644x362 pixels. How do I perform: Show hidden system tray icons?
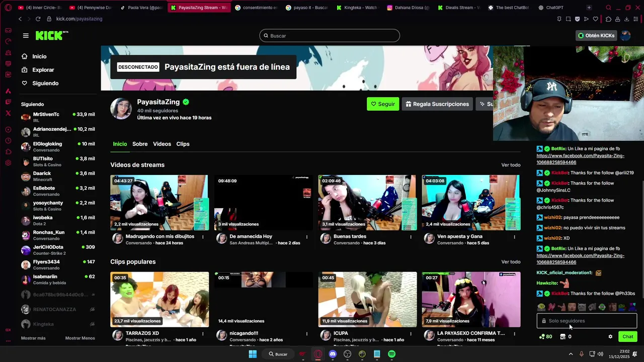(571, 354)
